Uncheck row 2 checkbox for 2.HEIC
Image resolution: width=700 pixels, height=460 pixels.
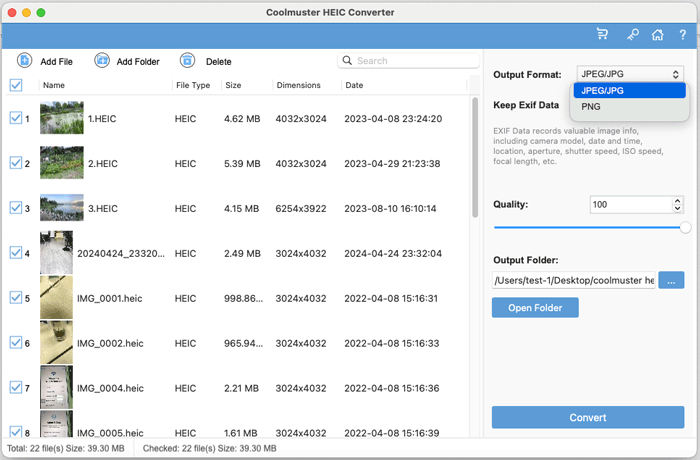16,163
